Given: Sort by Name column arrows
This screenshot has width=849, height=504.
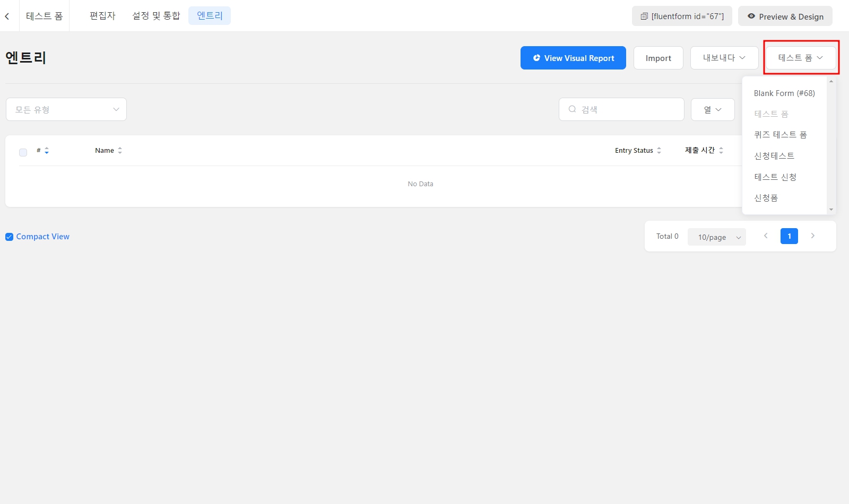Looking at the screenshot, I should pyautogui.click(x=120, y=151).
